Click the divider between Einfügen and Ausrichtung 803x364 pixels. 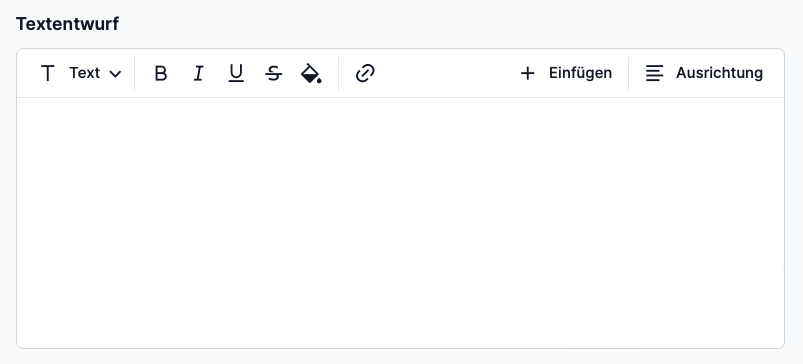(x=628, y=73)
